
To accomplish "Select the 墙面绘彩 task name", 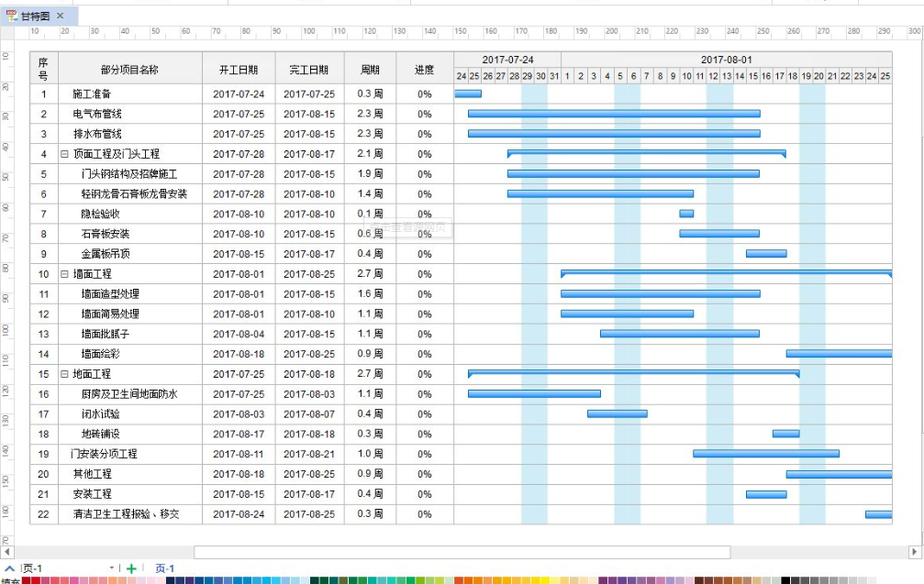I will point(101,354).
